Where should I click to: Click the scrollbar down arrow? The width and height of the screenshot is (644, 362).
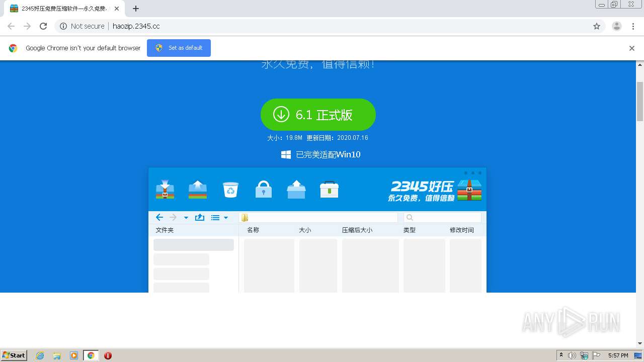[x=640, y=344]
